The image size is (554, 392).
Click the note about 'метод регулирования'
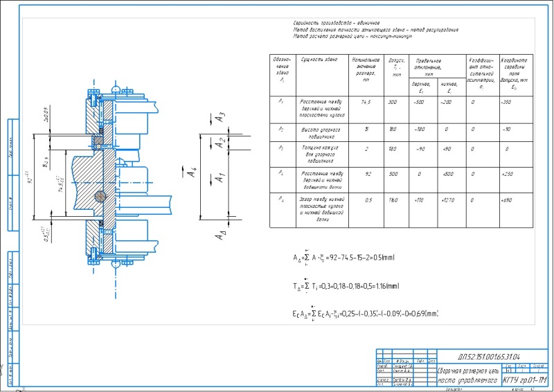(x=375, y=30)
